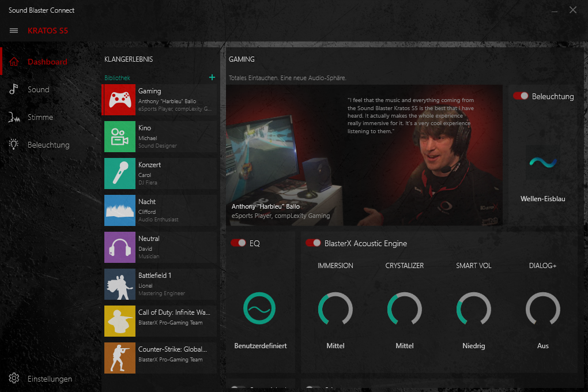Select the Neutral profile title
This screenshot has height=392, width=588.
149,239
